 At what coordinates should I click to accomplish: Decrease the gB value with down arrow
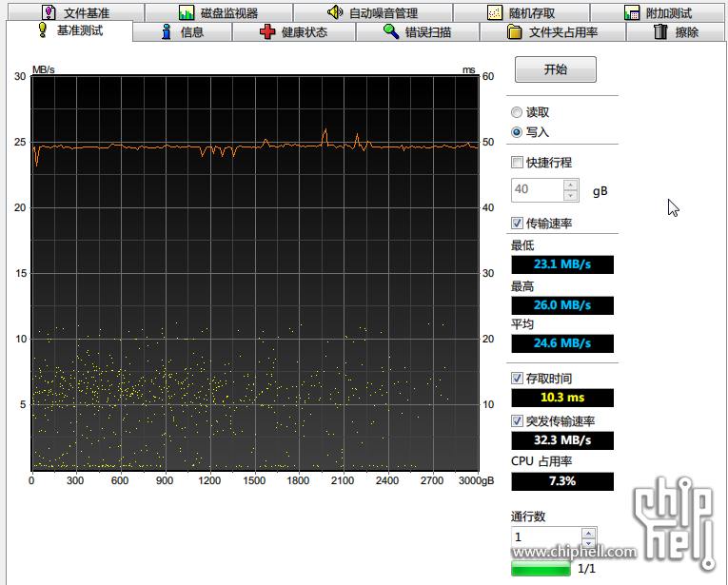pos(571,195)
